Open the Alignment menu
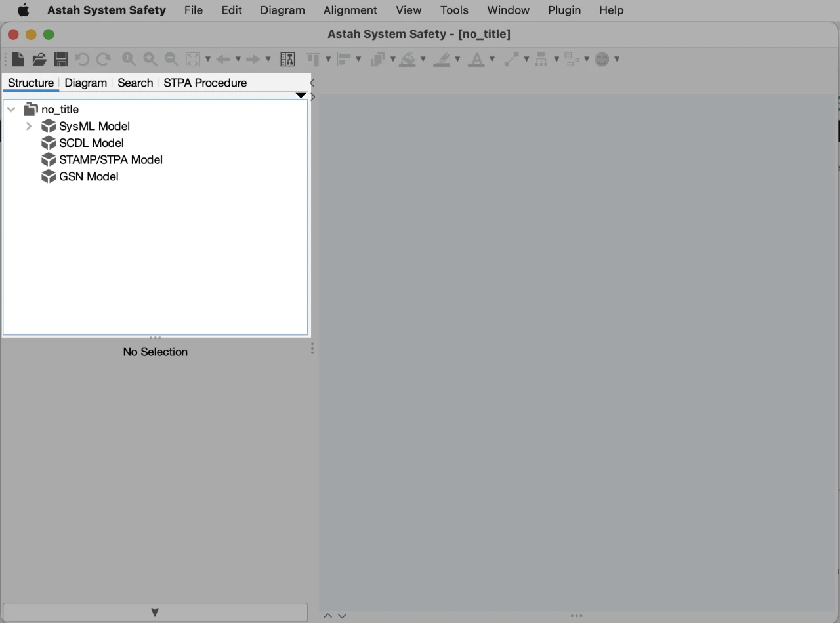840x623 pixels. (x=350, y=10)
